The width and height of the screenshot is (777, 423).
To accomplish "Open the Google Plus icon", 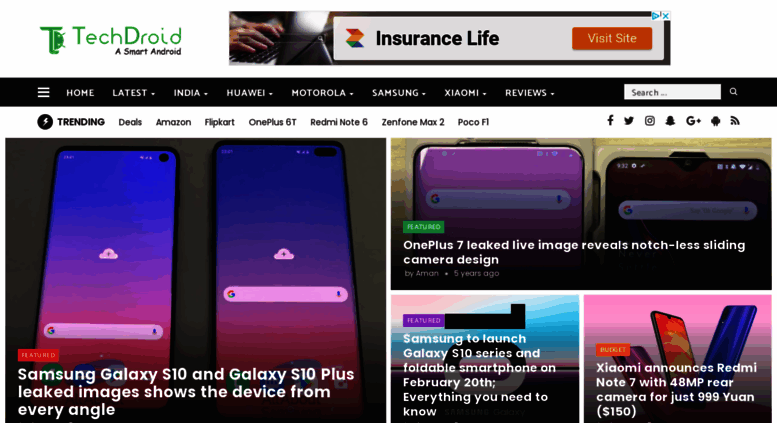I will pyautogui.click(x=693, y=121).
